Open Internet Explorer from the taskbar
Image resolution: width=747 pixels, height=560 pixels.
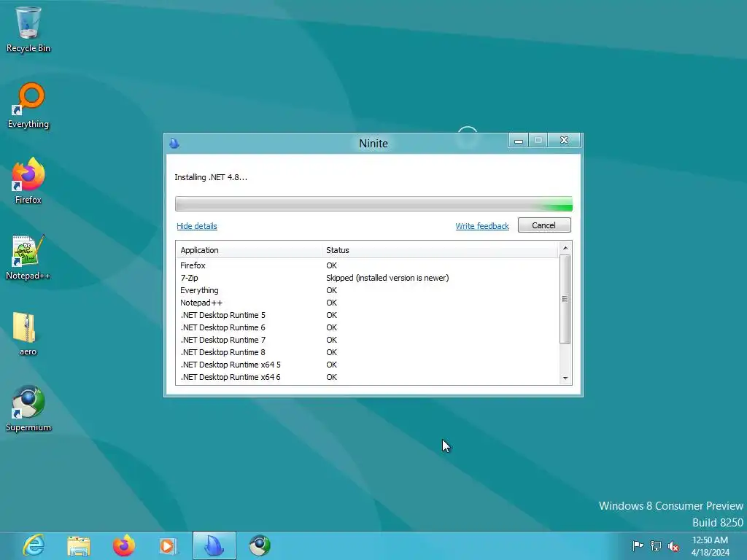34,545
